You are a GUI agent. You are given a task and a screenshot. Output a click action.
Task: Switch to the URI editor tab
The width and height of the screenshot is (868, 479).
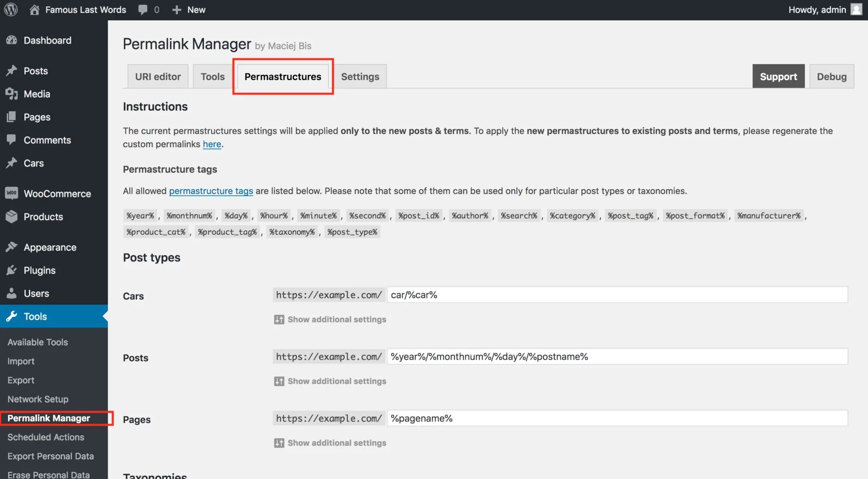point(158,77)
